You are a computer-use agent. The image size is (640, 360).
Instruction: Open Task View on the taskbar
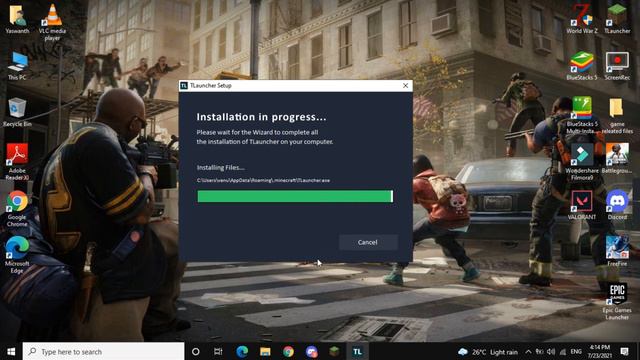[218, 351]
